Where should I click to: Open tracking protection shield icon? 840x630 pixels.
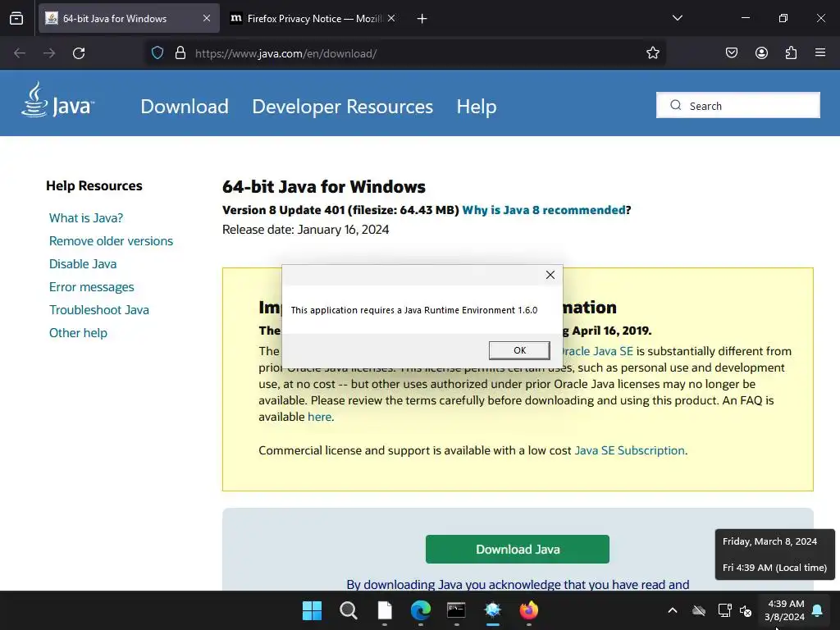pyautogui.click(x=157, y=53)
